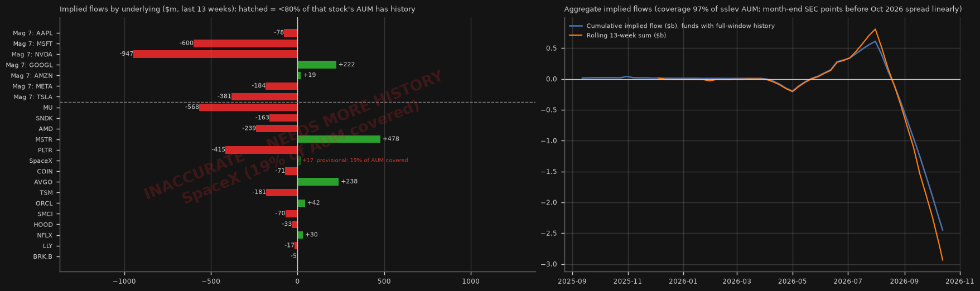Click the 'Mag 7: MSFT' axis label
Viewport: 980px width, 291px height.
click(32, 44)
